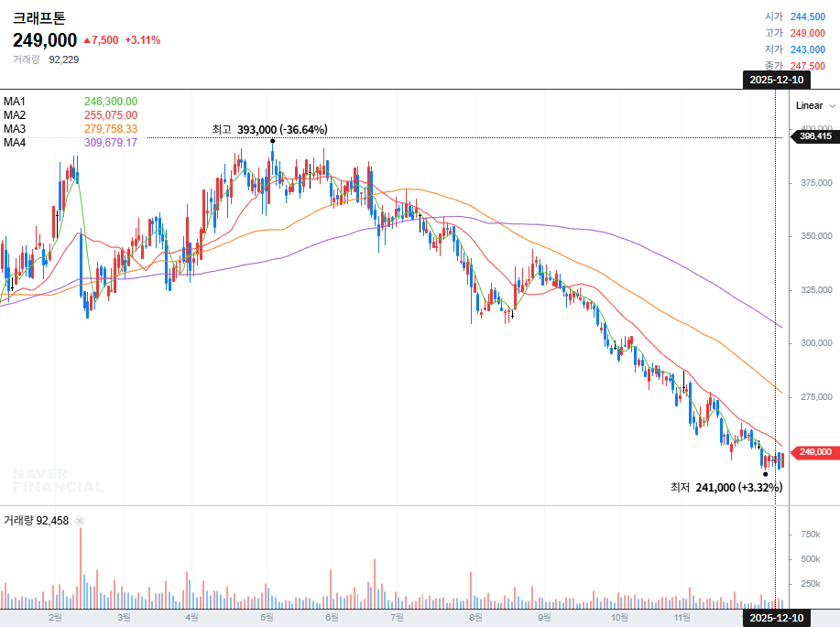
Task: Click the black dot marking the 최고 high
Action: (273, 141)
